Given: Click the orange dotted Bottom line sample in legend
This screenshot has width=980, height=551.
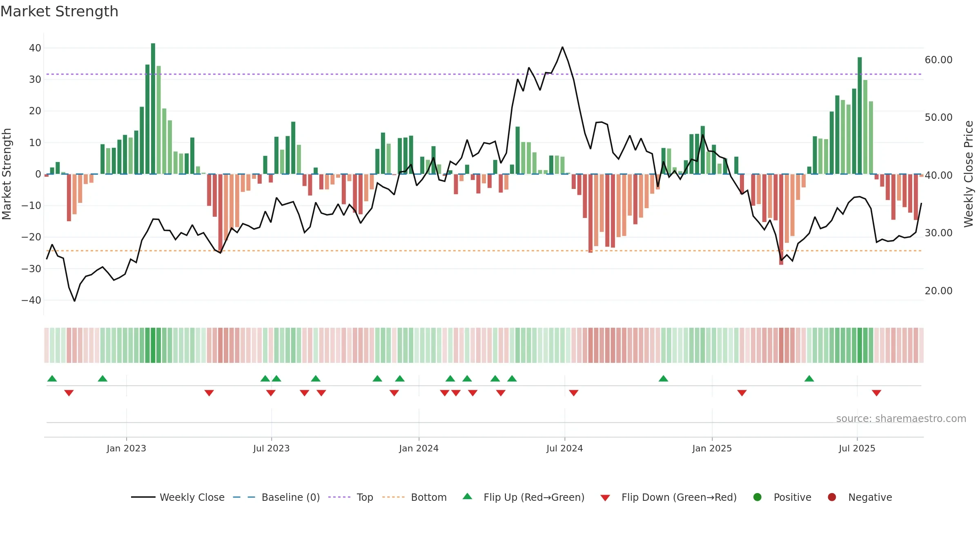Looking at the screenshot, I should [394, 497].
